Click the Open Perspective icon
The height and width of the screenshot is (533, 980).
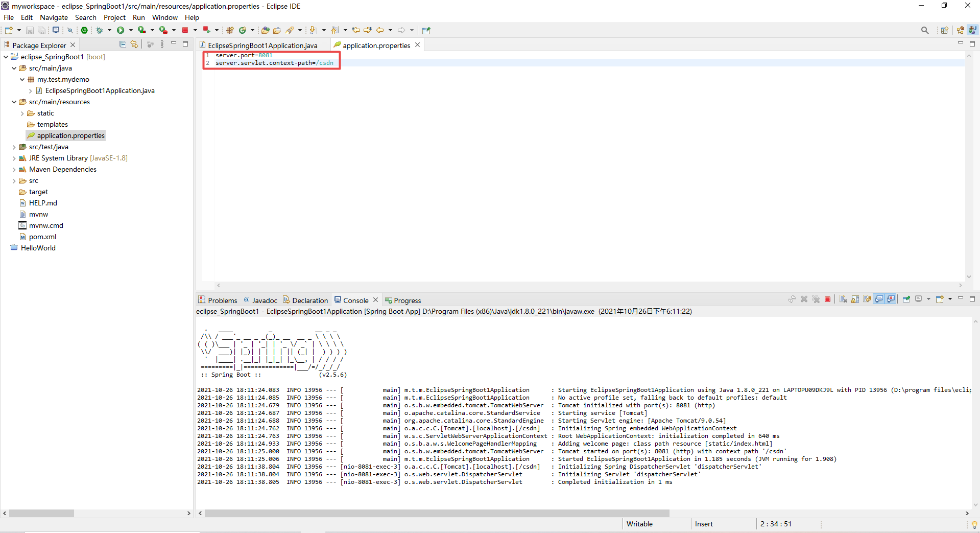tap(945, 30)
